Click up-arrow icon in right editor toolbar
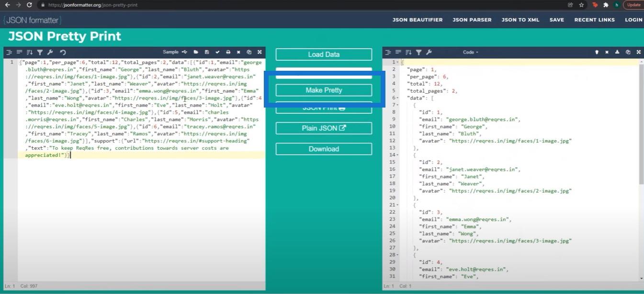This screenshot has height=294, width=644. (x=597, y=52)
